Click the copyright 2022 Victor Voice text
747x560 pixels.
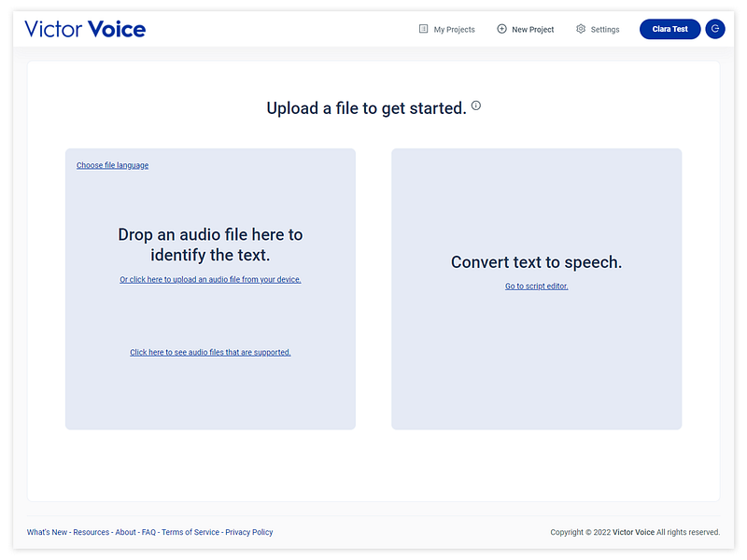(635, 532)
